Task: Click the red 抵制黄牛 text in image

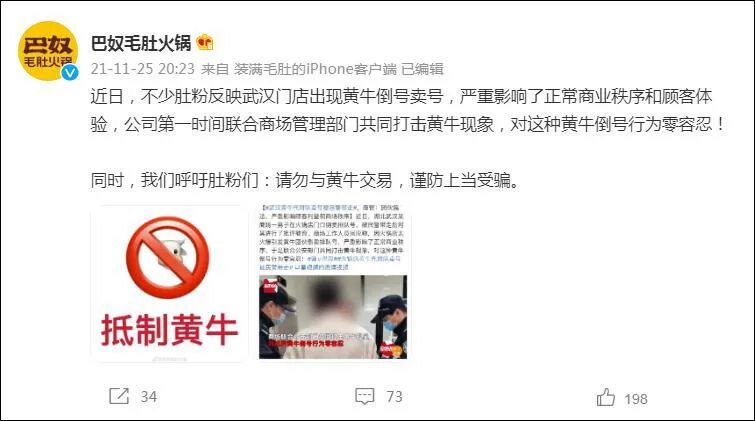Action: [x=169, y=330]
